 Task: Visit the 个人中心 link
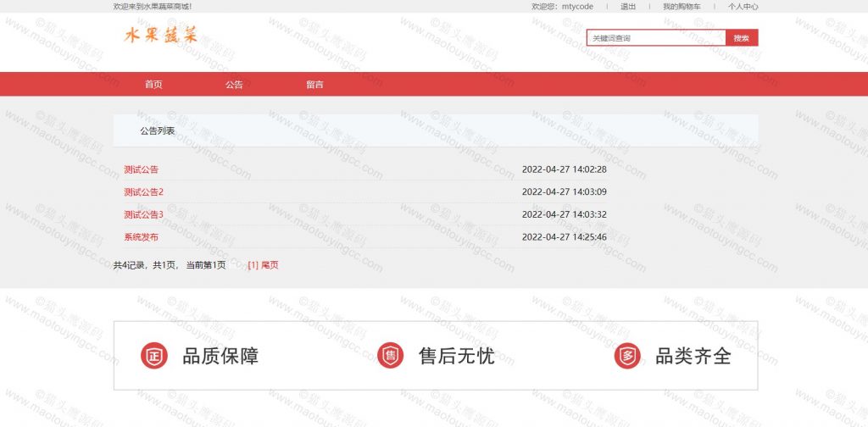pyautogui.click(x=743, y=6)
